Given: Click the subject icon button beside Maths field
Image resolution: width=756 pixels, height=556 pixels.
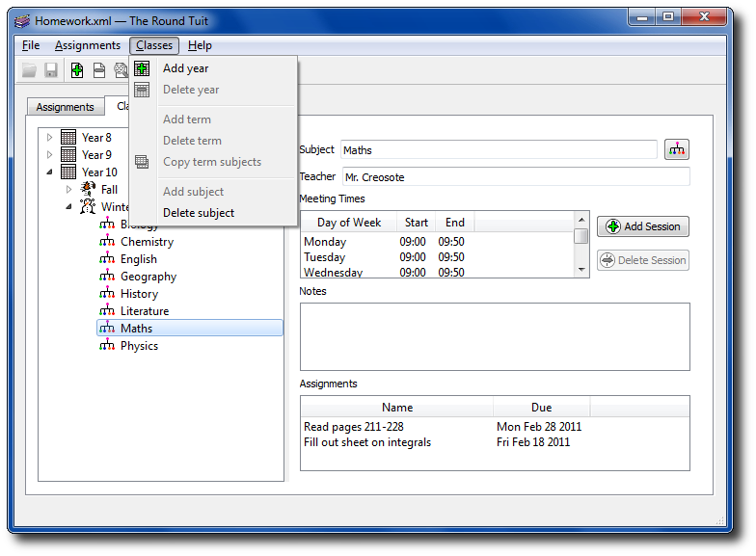Looking at the screenshot, I should [677, 149].
